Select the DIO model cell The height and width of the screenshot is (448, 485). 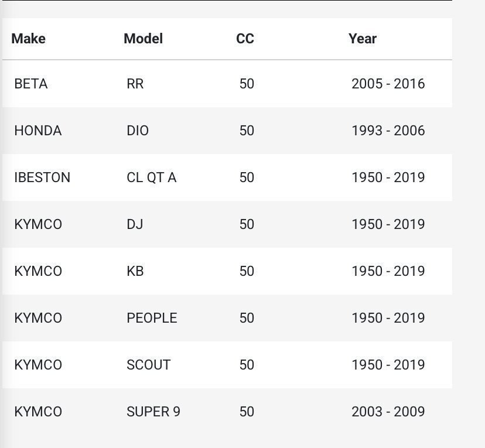pos(138,131)
